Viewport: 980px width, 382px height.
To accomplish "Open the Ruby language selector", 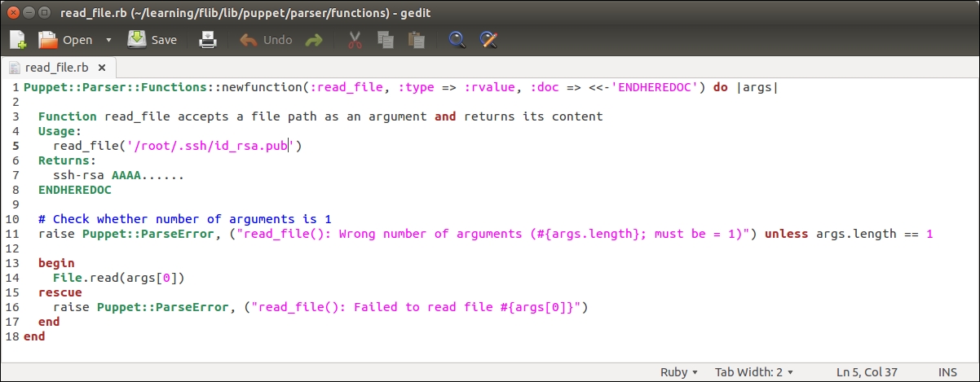I will tap(678, 372).
